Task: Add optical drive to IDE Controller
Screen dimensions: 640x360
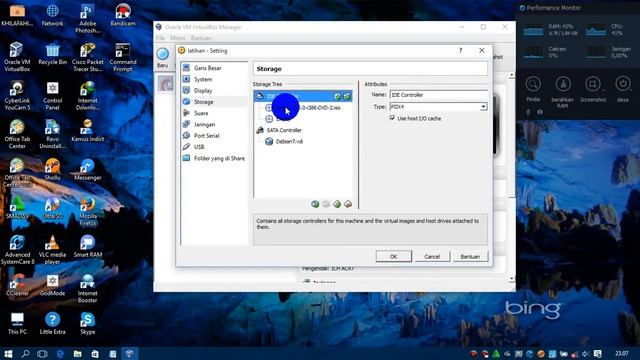Action: point(338,96)
